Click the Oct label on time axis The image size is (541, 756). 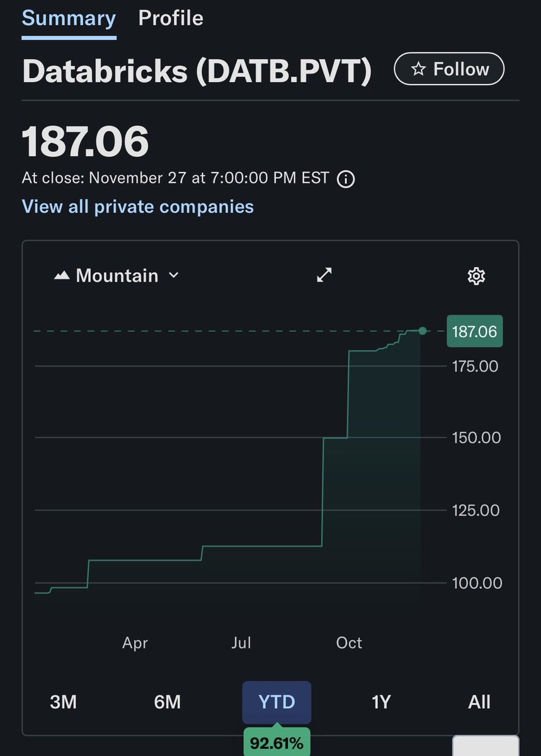click(x=349, y=643)
